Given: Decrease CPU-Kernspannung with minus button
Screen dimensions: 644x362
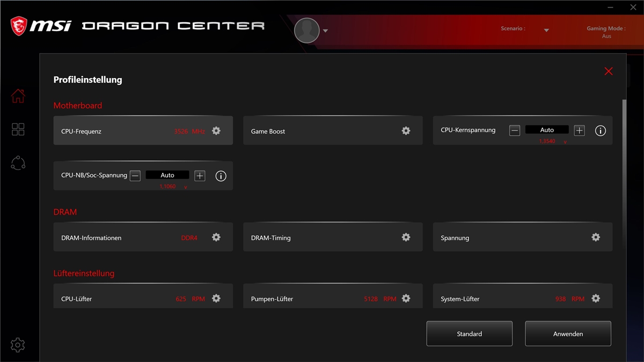Looking at the screenshot, I should 515,130.
